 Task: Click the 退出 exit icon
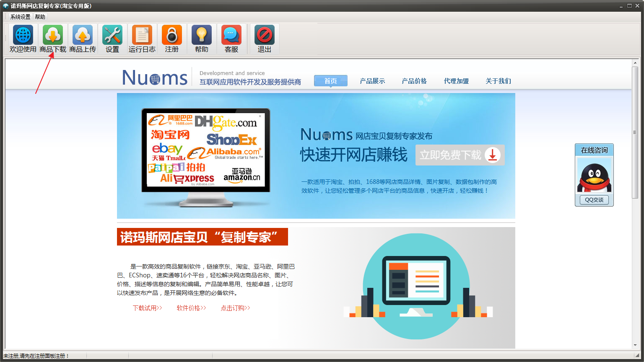(x=265, y=35)
